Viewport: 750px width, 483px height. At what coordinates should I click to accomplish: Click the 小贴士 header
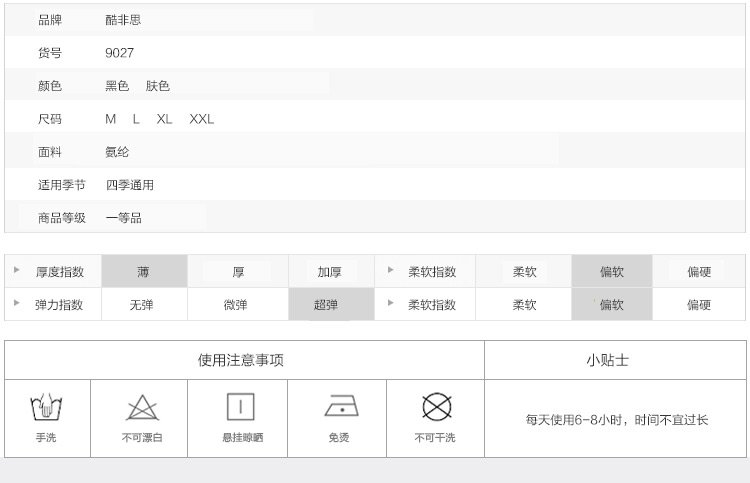607,360
